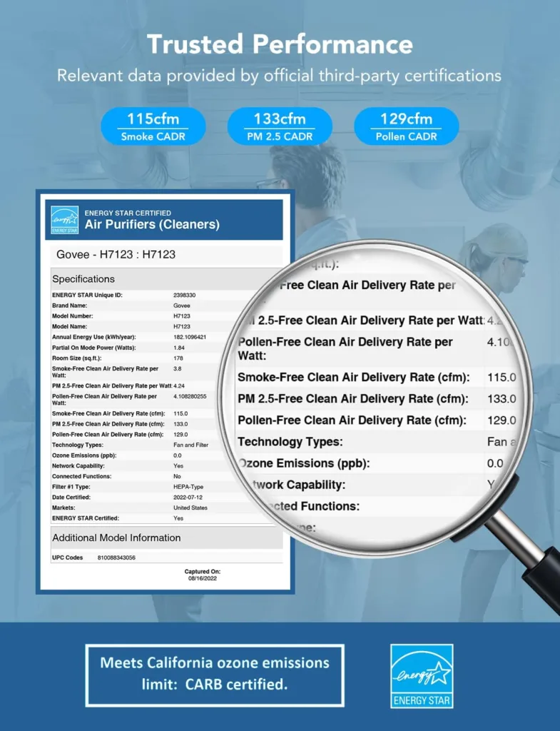Image resolution: width=560 pixels, height=731 pixels.
Task: Click 0.0 inside the magnifier lens
Action: coord(495,463)
